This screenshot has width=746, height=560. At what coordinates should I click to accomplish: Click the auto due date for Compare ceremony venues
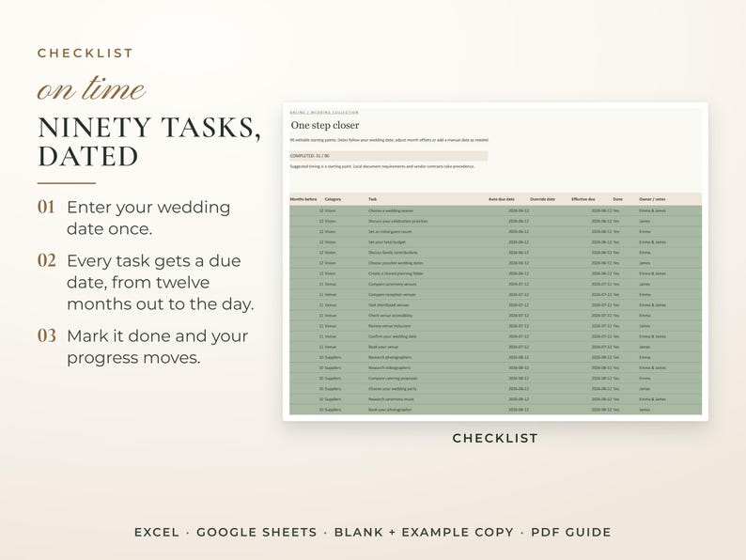[519, 284]
